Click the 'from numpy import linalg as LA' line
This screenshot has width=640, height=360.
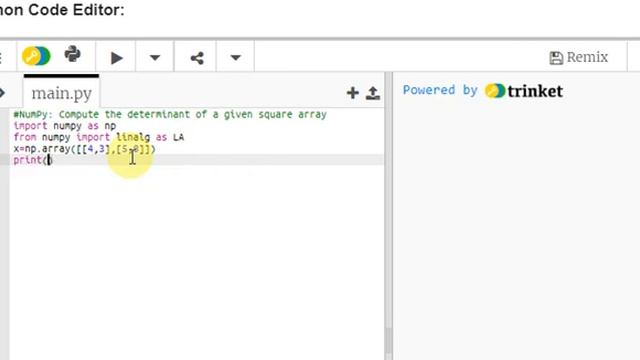click(x=98, y=137)
